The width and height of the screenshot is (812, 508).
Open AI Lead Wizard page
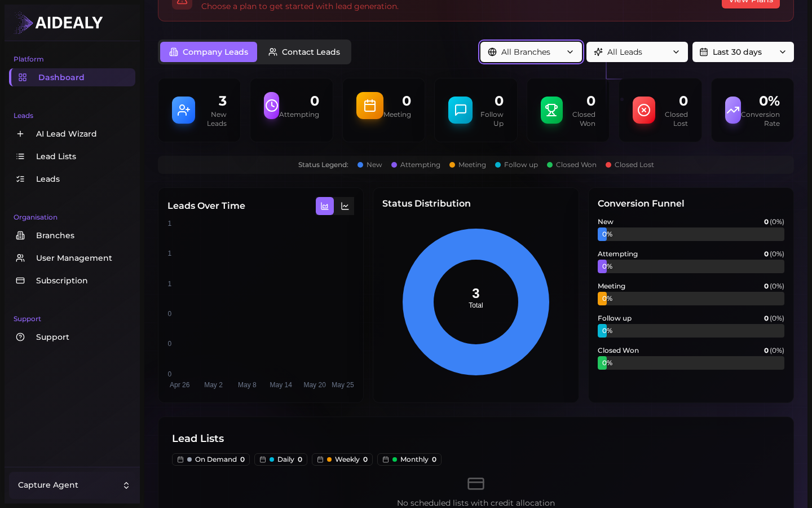tap(72, 134)
